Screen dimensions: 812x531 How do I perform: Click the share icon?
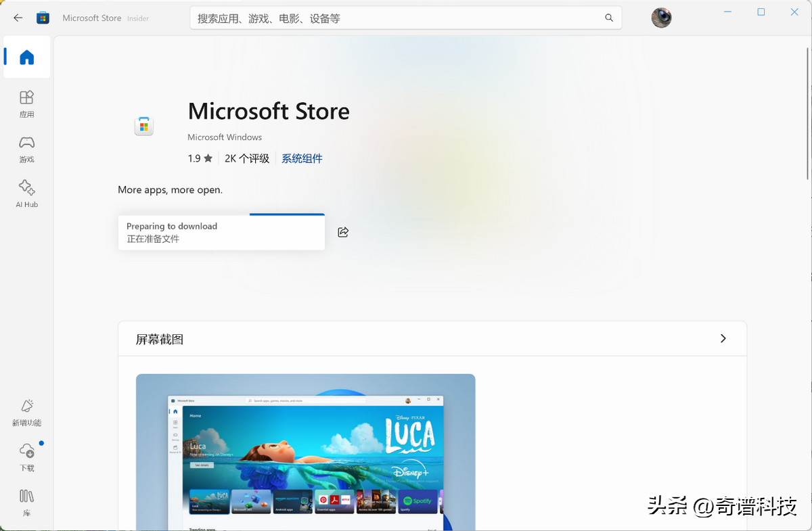[343, 232]
